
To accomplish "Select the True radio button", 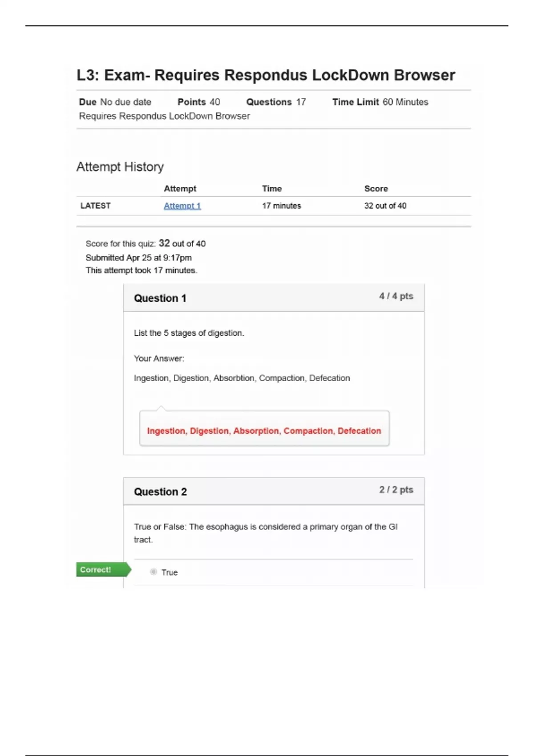I will (x=154, y=572).
